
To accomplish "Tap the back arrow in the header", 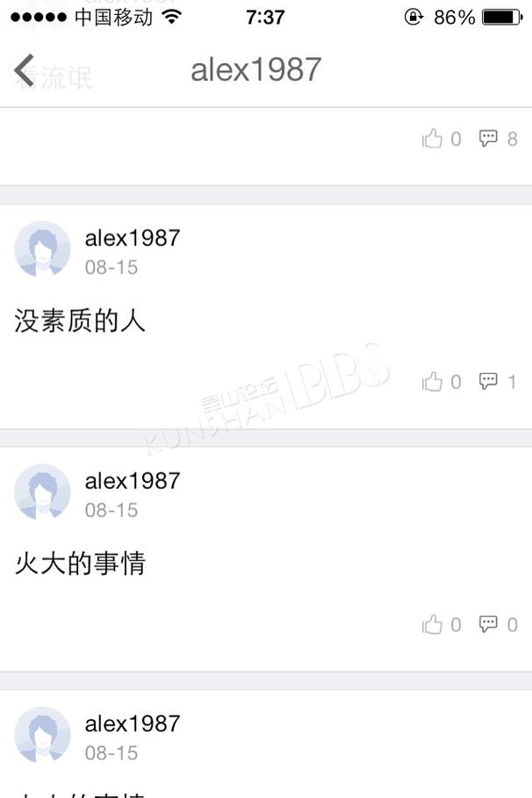I will pos(24,70).
